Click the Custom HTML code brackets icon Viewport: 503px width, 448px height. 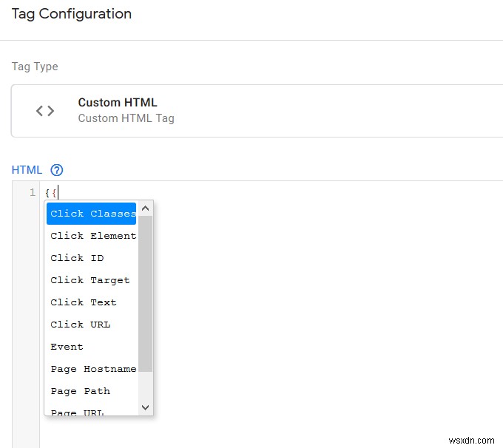[45, 111]
